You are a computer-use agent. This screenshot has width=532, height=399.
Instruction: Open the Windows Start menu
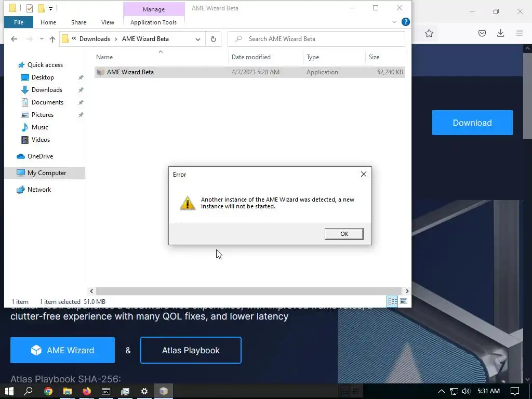[9, 391]
